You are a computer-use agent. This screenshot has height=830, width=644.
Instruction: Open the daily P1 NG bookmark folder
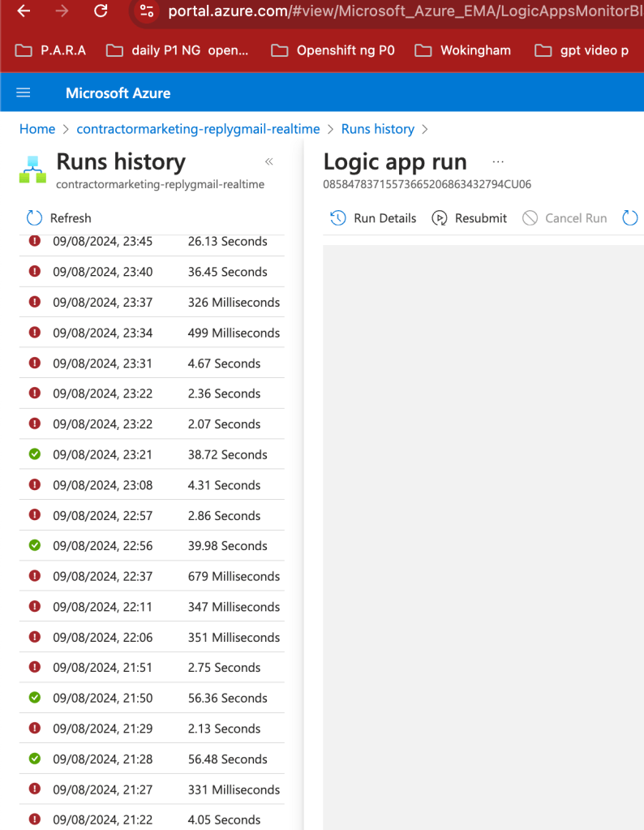coord(178,50)
